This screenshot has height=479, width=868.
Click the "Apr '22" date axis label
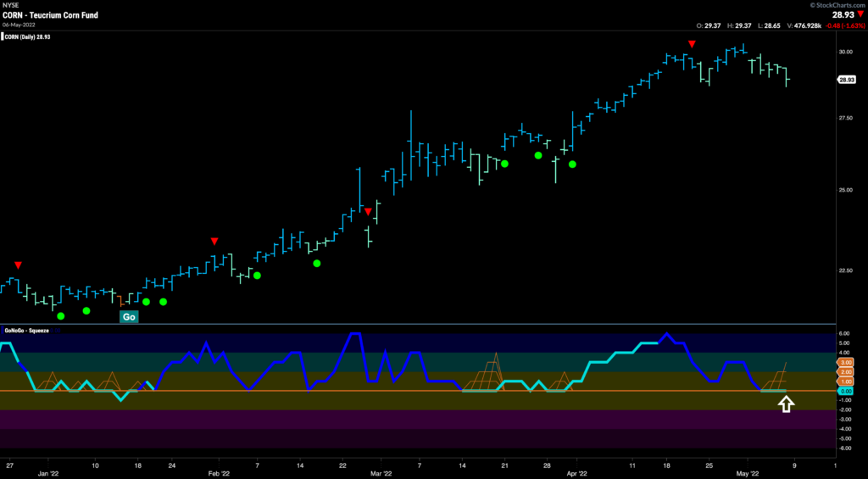(576, 473)
